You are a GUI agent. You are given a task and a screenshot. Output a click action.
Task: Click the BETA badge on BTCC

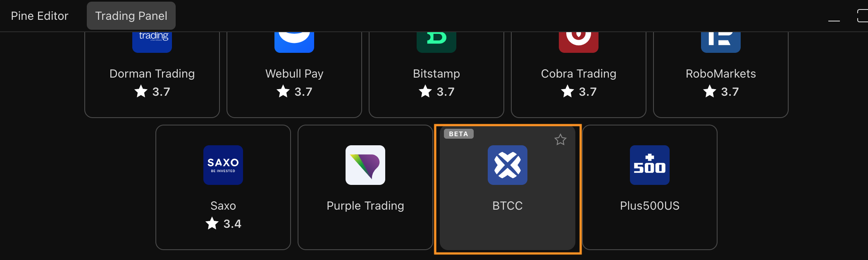pyautogui.click(x=458, y=134)
